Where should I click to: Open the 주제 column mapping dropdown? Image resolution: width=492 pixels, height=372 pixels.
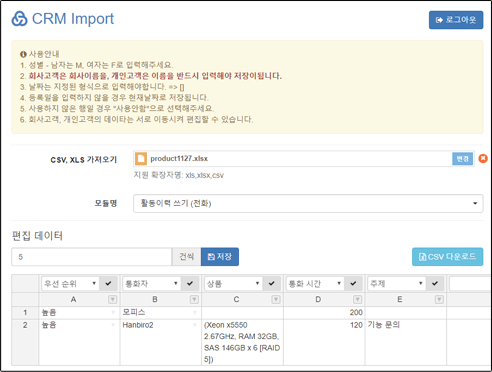(x=396, y=284)
